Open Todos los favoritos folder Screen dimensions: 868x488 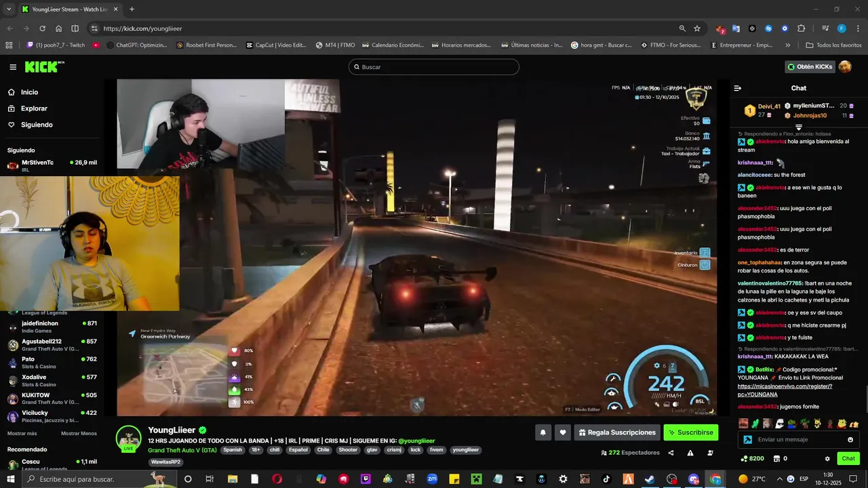833,45
